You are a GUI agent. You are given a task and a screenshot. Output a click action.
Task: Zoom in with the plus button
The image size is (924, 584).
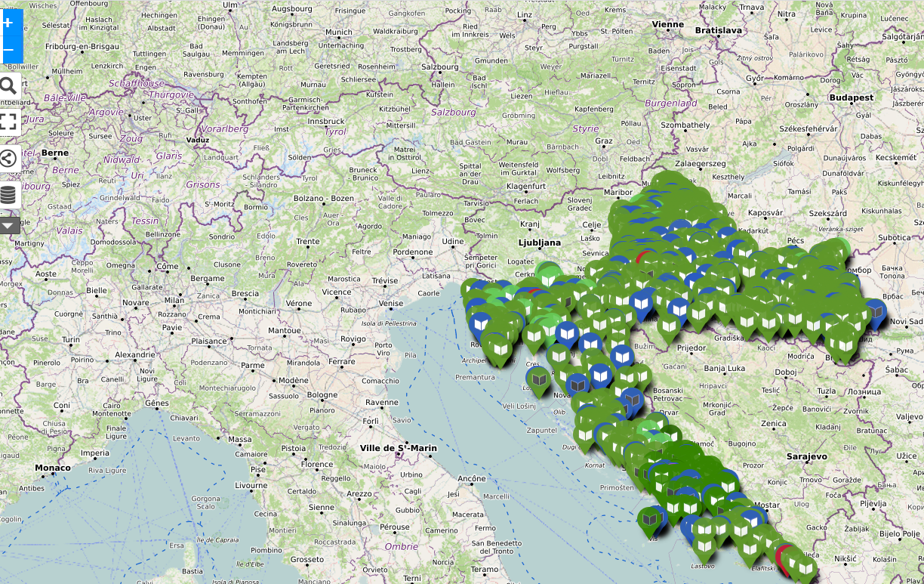coord(8,23)
